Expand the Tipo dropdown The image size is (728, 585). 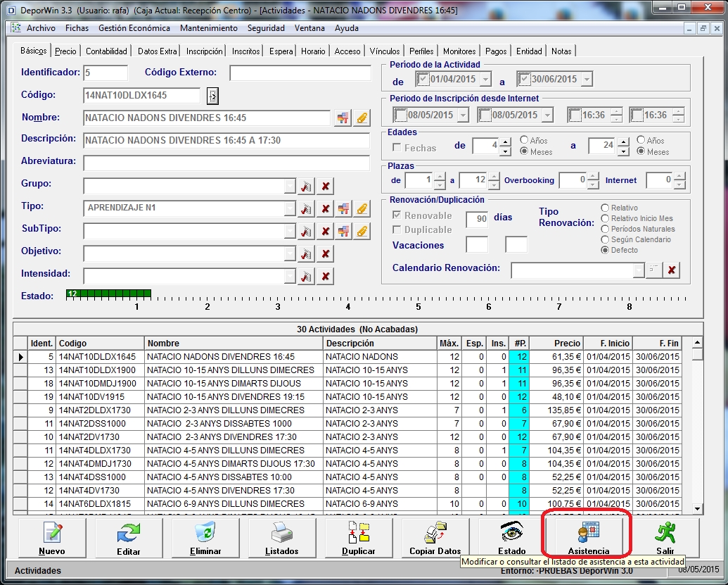click(x=290, y=208)
